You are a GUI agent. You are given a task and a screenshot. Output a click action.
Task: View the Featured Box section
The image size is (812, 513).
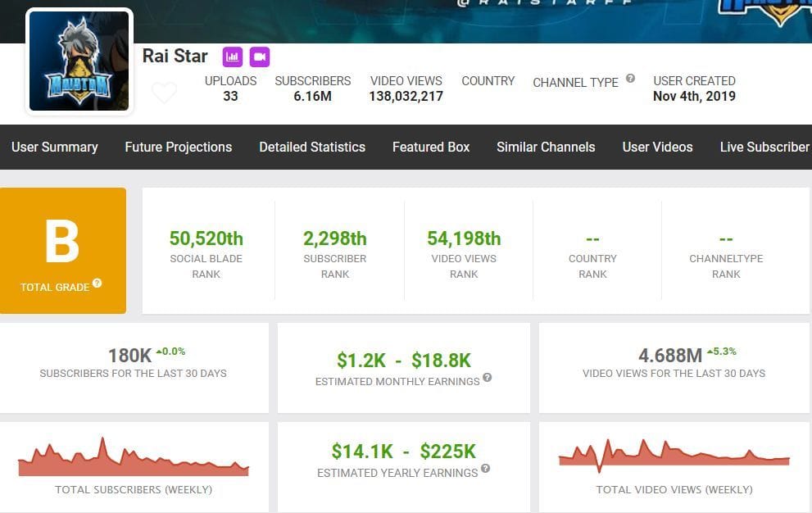pos(430,148)
